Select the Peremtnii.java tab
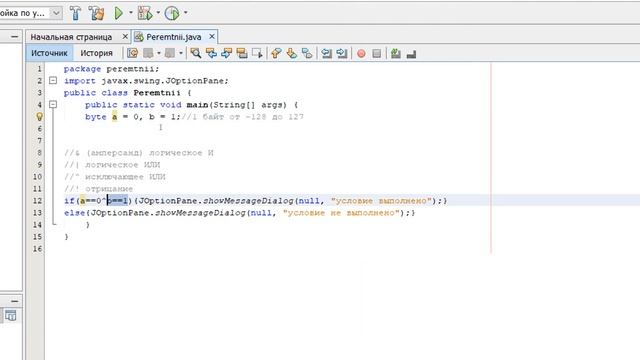Viewport: 640px width, 360px height. pos(173,37)
